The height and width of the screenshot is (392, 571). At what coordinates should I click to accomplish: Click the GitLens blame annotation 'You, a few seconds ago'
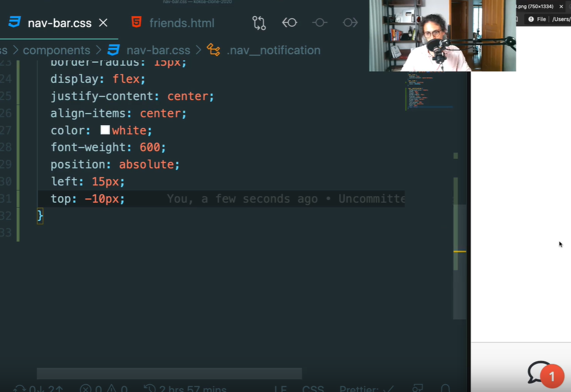pos(242,199)
